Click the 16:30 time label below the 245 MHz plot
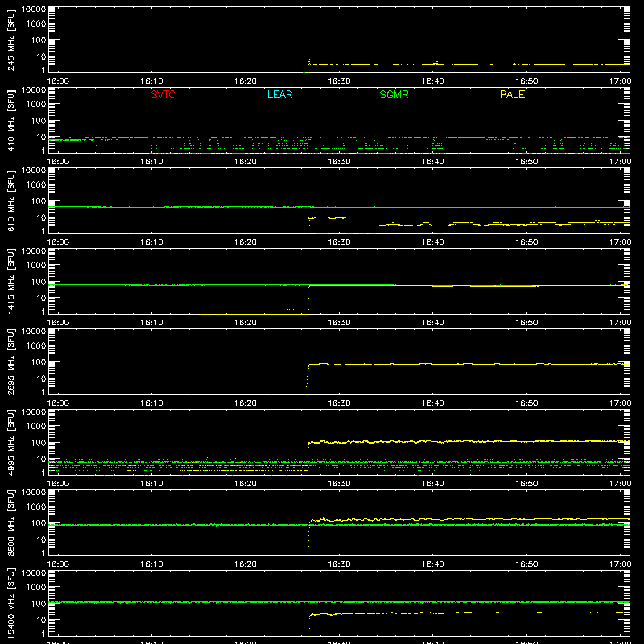Viewport: 644px width, 644px height. (x=339, y=81)
